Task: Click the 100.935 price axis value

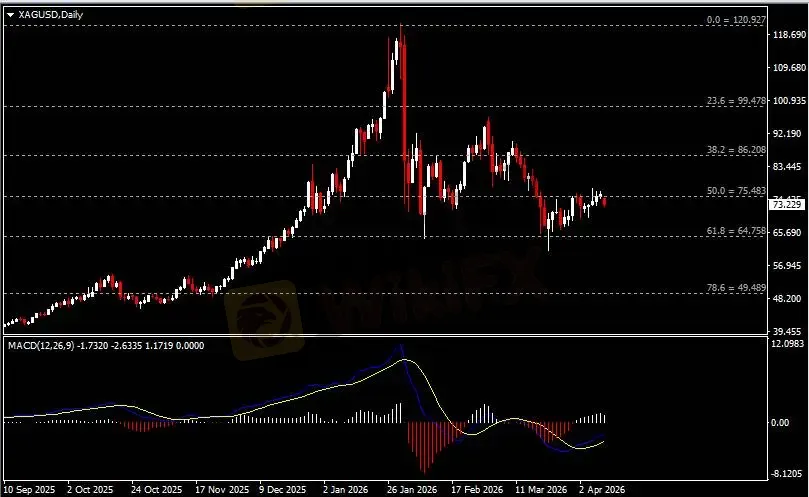Action: coord(789,100)
